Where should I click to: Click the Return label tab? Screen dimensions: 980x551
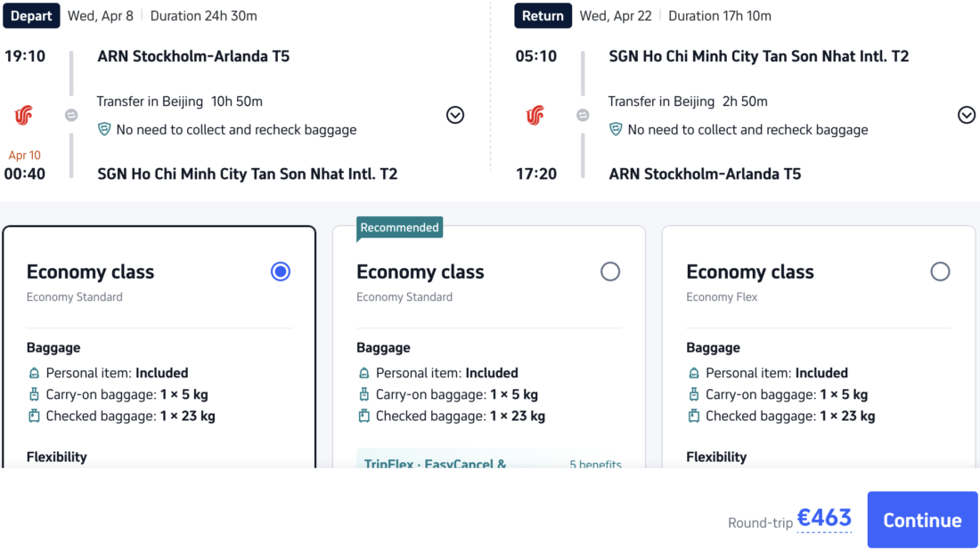(543, 16)
